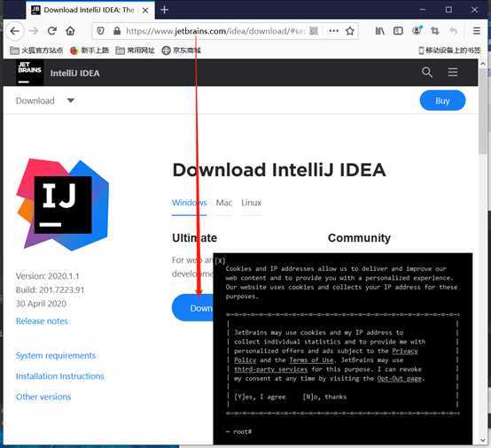This screenshot has height=448, width=491.
Task: Toggle the sidebar view icon
Action: click(x=398, y=31)
